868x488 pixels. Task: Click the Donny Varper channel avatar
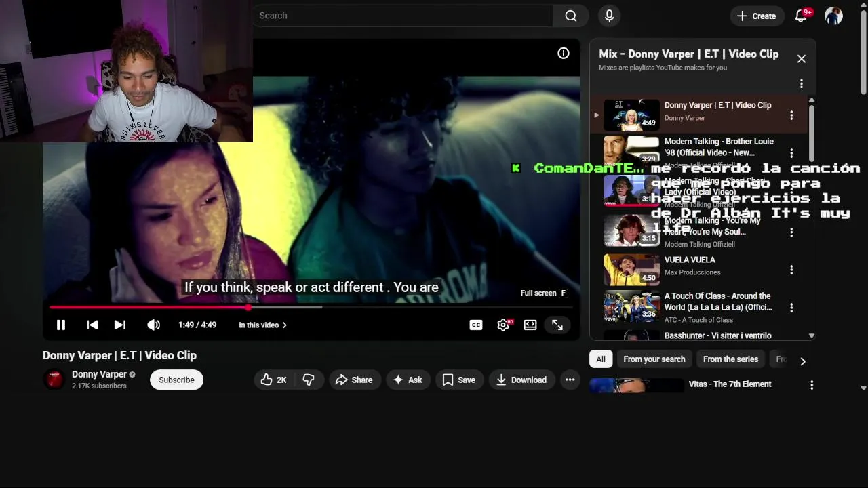tap(54, 380)
